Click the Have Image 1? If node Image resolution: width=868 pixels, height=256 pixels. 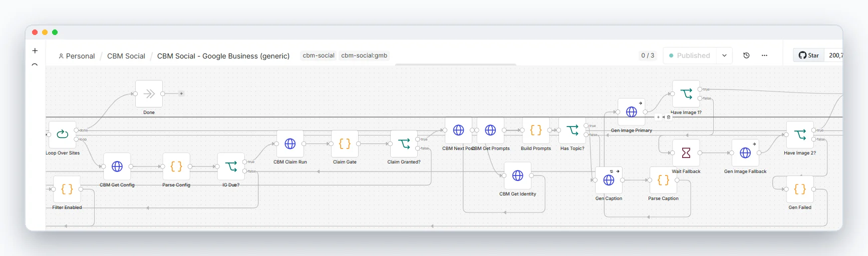[686, 94]
